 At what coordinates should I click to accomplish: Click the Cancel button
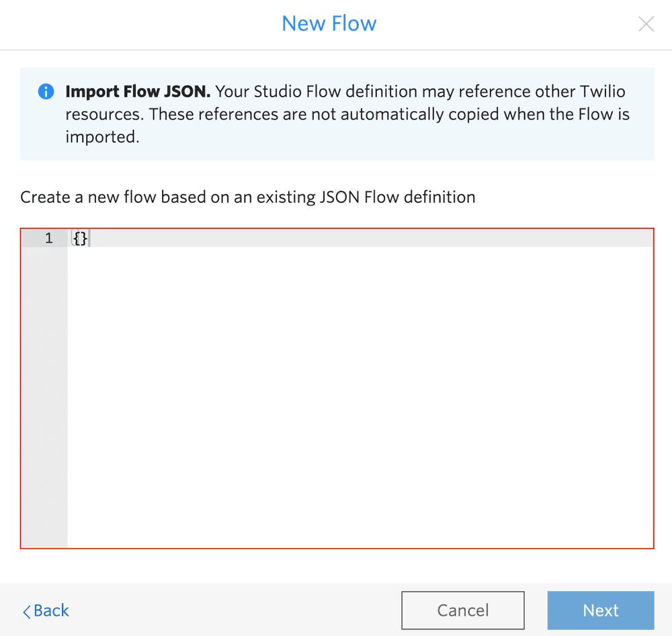463,610
